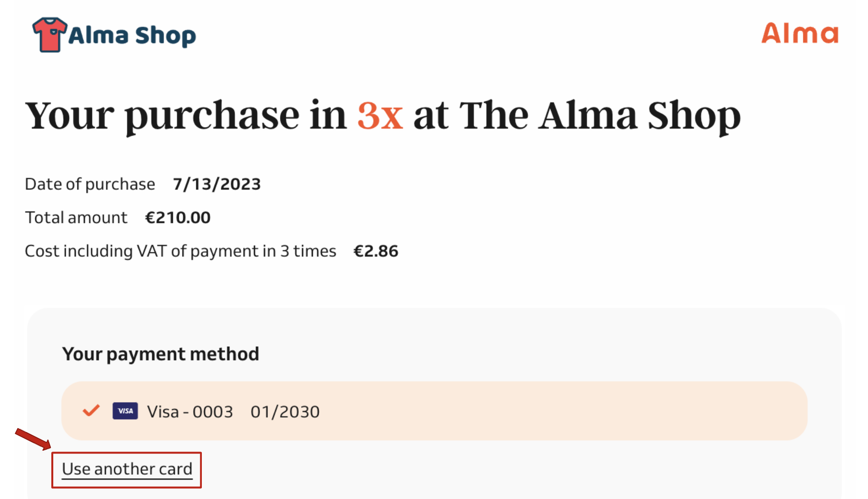Click the empty right side of the Visa card row

coord(586,411)
